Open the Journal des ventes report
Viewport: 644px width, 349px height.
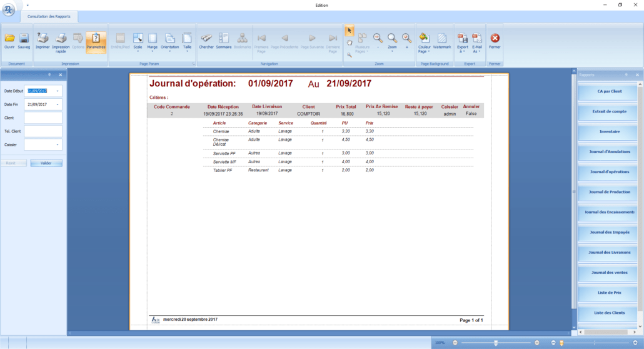tap(609, 273)
